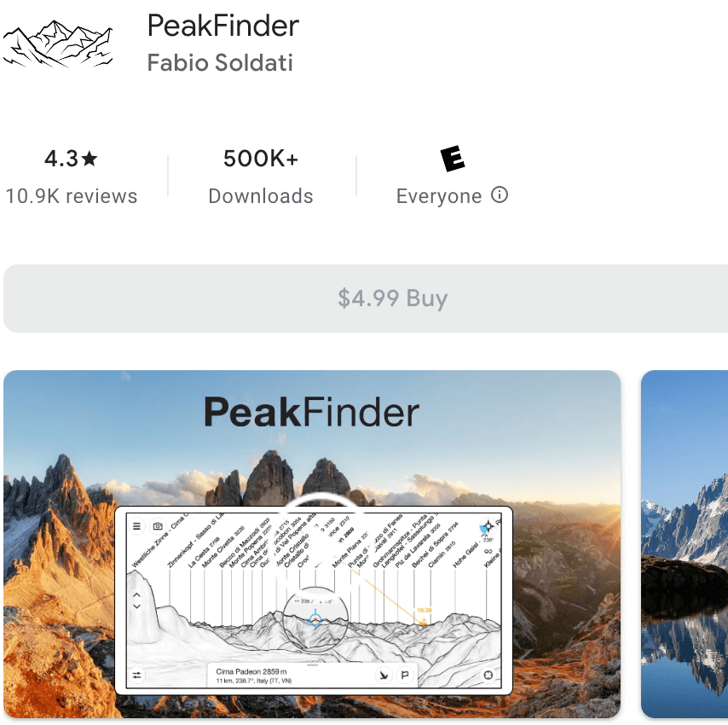This screenshot has height=725, width=728.
Task: Click the flag icon in info bar
Action: coord(405,675)
